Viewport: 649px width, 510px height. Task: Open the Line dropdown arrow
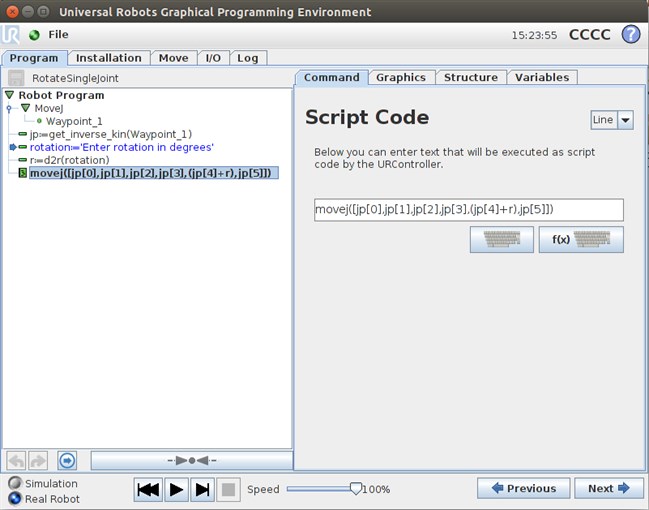(x=625, y=120)
